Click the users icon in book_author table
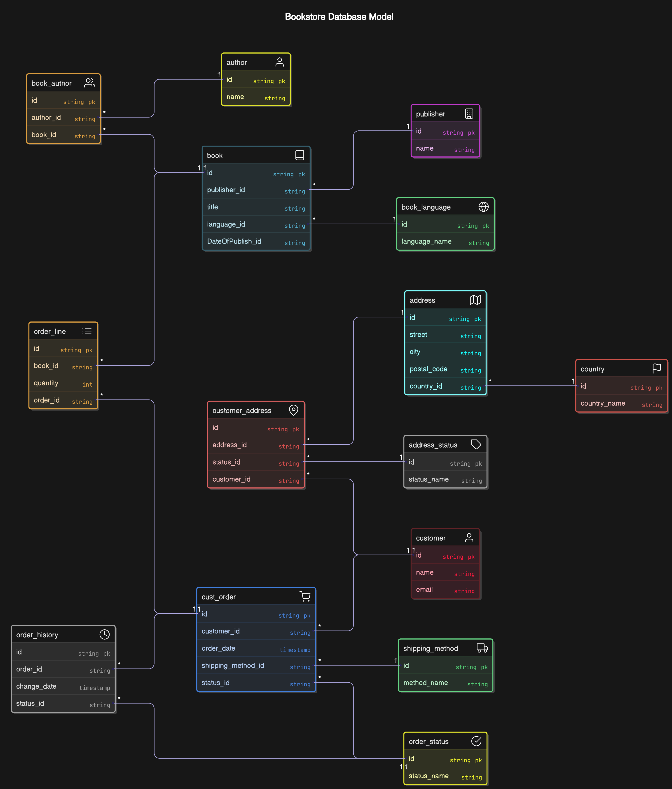Screen dimensions: 672x789 pyautogui.click(x=89, y=83)
